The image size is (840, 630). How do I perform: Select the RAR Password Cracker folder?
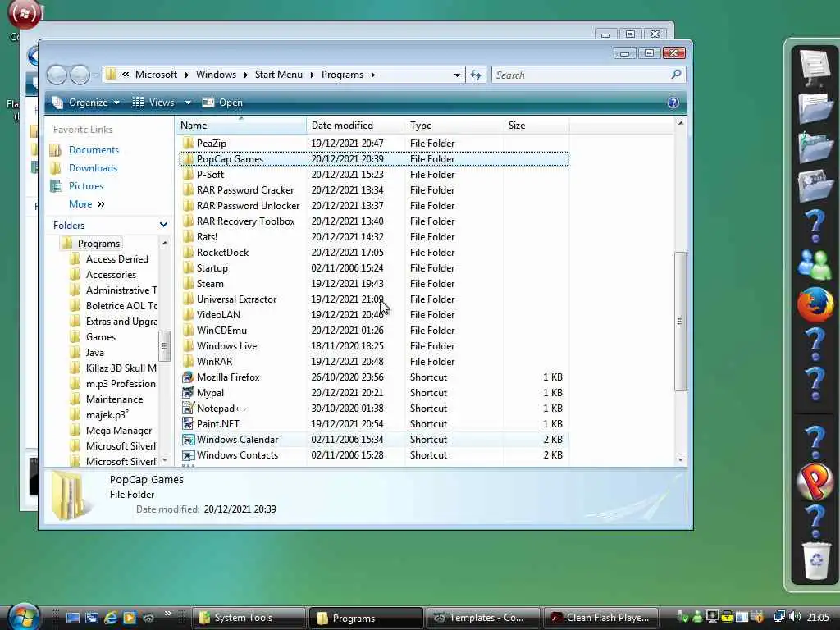[x=374, y=190]
